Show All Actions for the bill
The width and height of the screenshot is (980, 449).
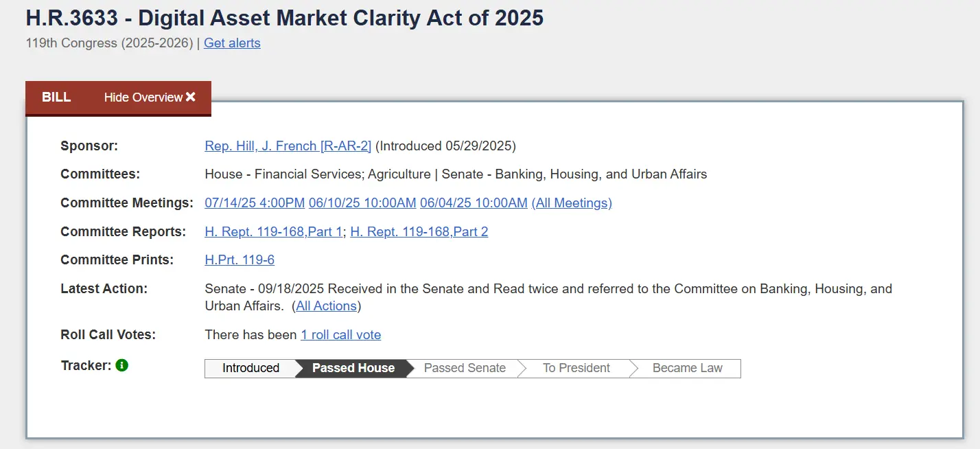(x=326, y=306)
